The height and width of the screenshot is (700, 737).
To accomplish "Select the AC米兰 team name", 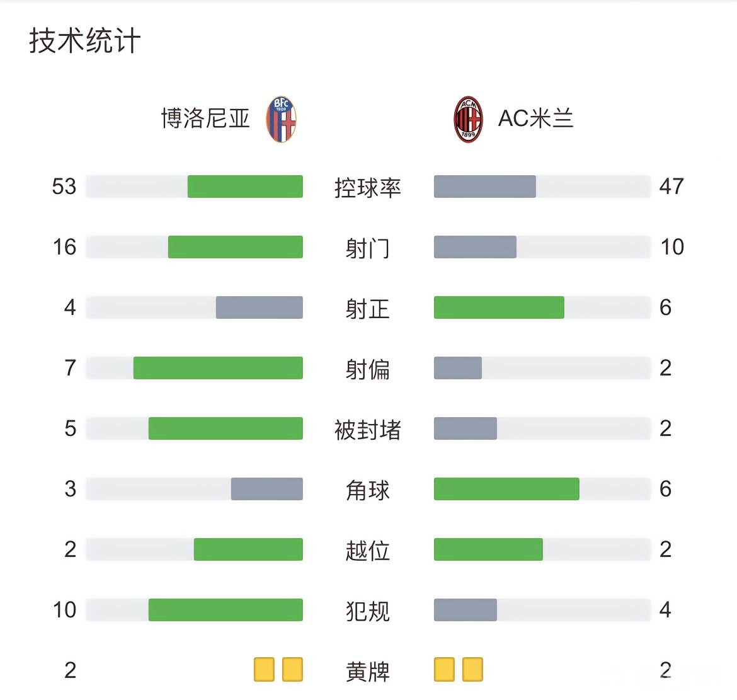I will pos(535,118).
